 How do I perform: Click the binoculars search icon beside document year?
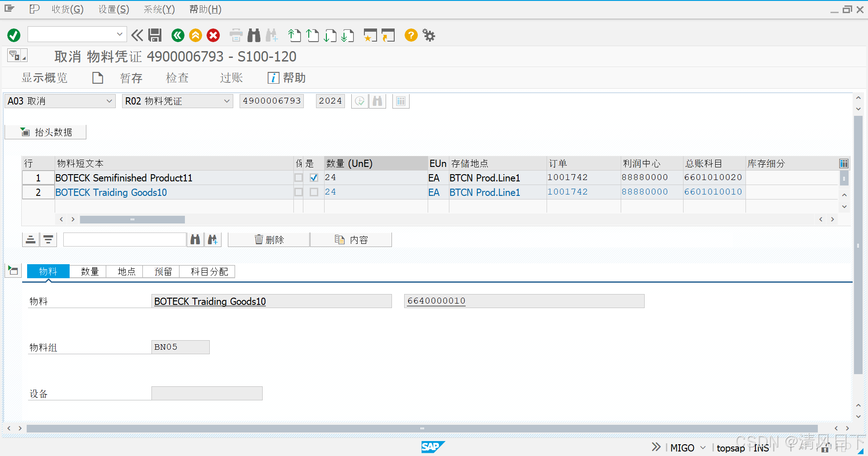[377, 101]
